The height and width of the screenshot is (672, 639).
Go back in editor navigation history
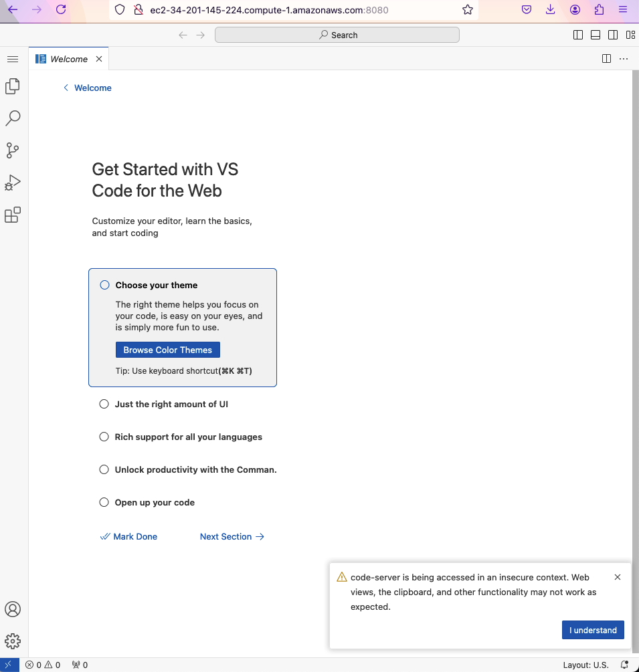tap(183, 35)
